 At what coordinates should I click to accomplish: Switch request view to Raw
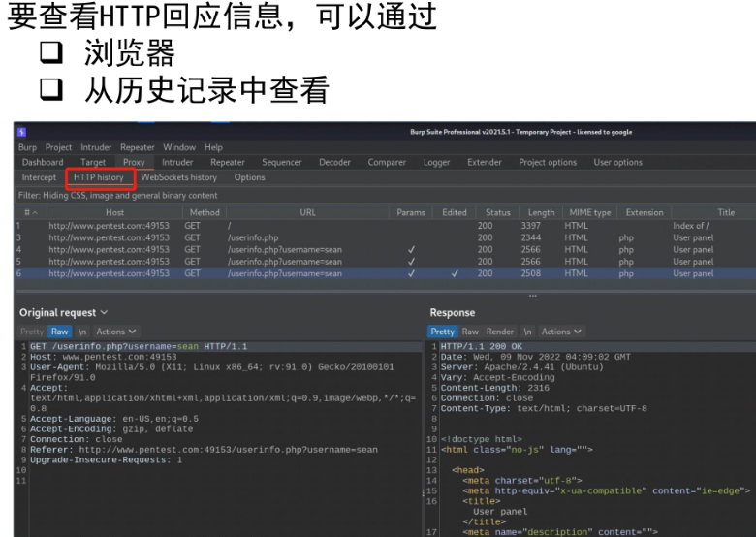pos(59,332)
